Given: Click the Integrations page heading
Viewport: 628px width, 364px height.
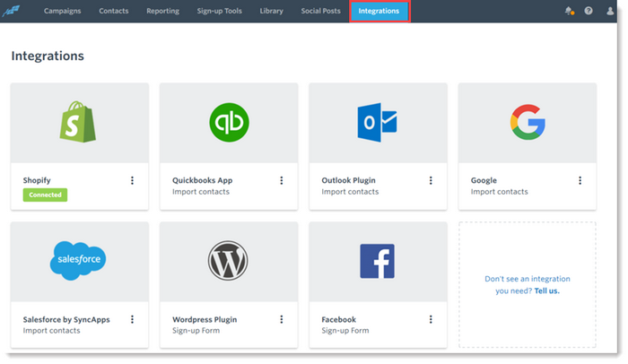Looking at the screenshot, I should (x=48, y=56).
